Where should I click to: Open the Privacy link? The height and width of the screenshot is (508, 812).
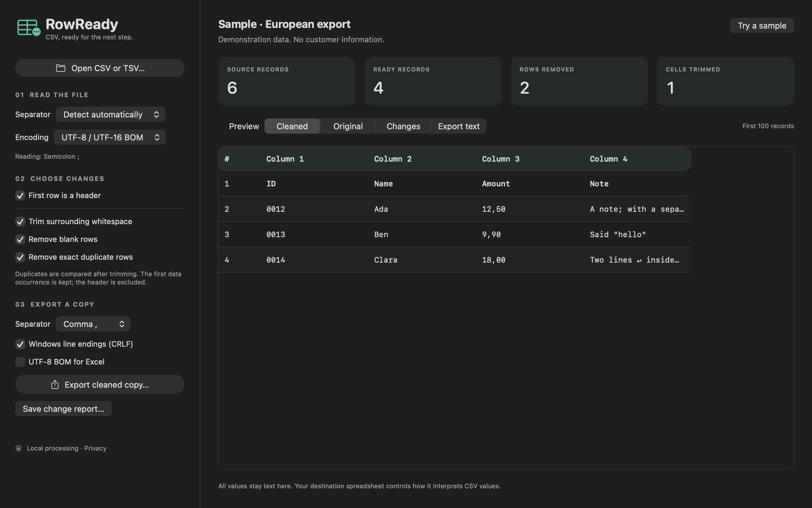(95, 448)
